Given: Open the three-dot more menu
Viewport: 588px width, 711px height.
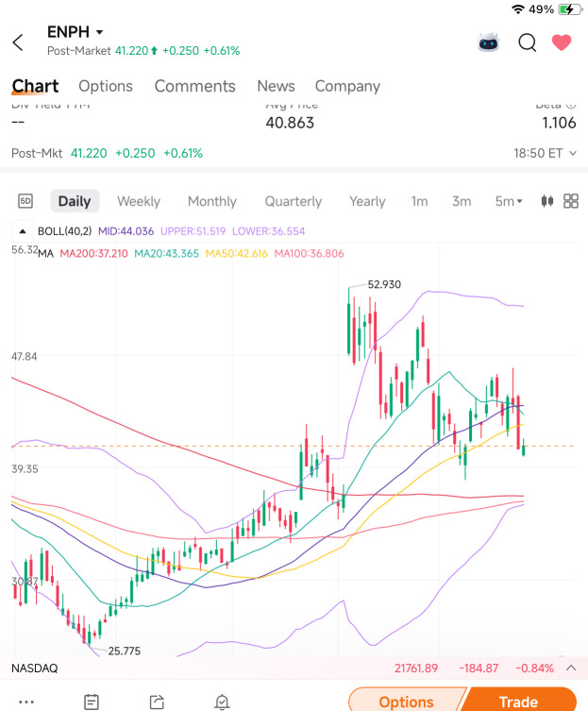Looking at the screenshot, I should pos(26,702).
